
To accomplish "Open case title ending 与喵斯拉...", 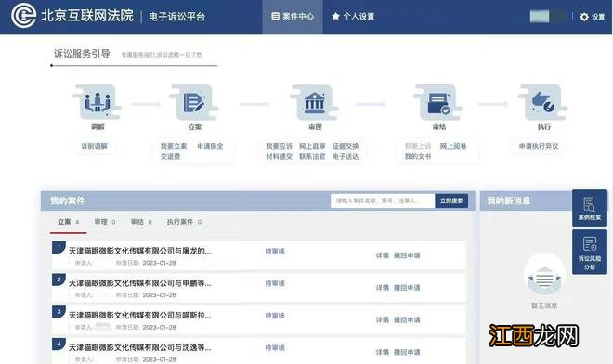I will click(x=139, y=315).
